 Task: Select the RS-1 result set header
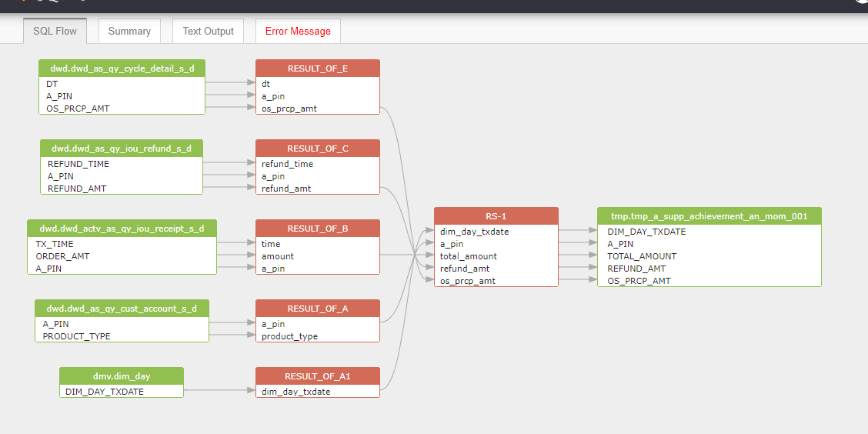coord(496,216)
